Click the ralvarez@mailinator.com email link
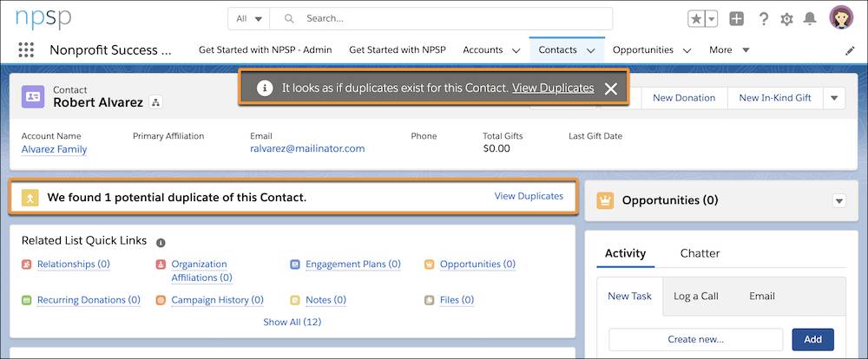 (x=307, y=148)
